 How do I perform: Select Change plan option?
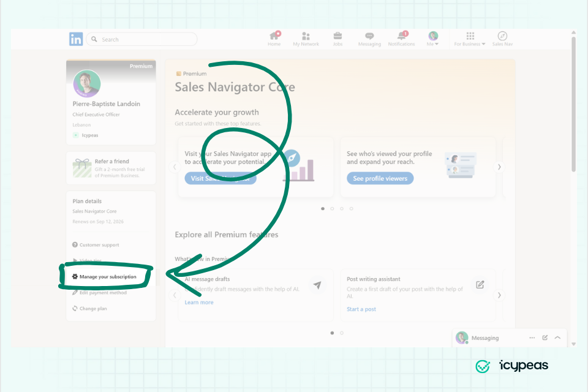(93, 308)
